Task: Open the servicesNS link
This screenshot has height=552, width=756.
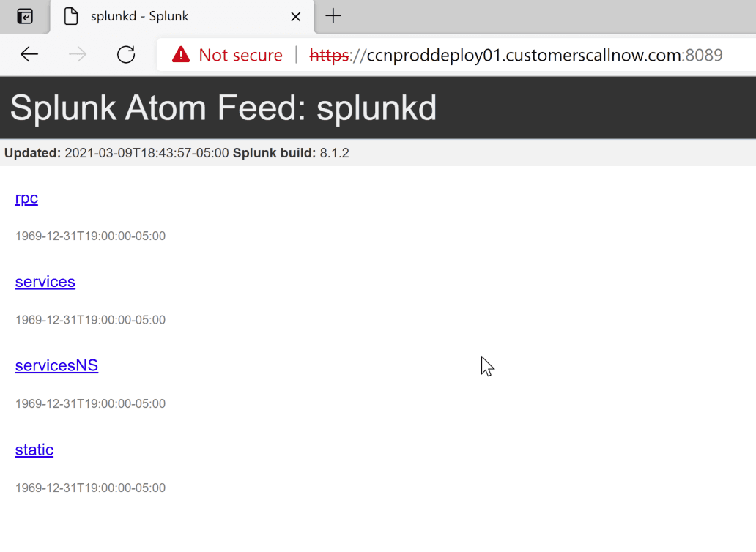Action: click(57, 365)
